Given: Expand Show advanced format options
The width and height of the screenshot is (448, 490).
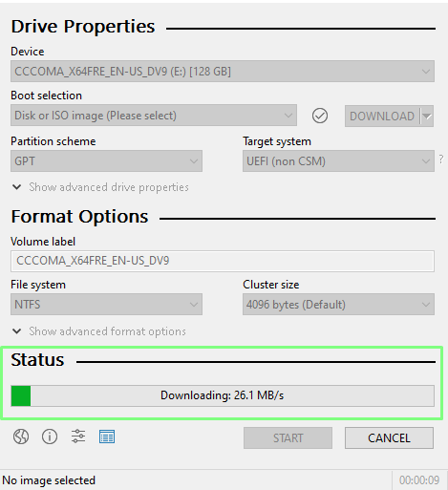Looking at the screenshot, I should pyautogui.click(x=99, y=331).
